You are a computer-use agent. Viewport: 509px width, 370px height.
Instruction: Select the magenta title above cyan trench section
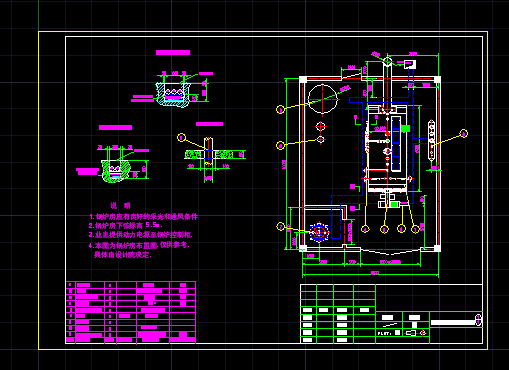click(173, 53)
